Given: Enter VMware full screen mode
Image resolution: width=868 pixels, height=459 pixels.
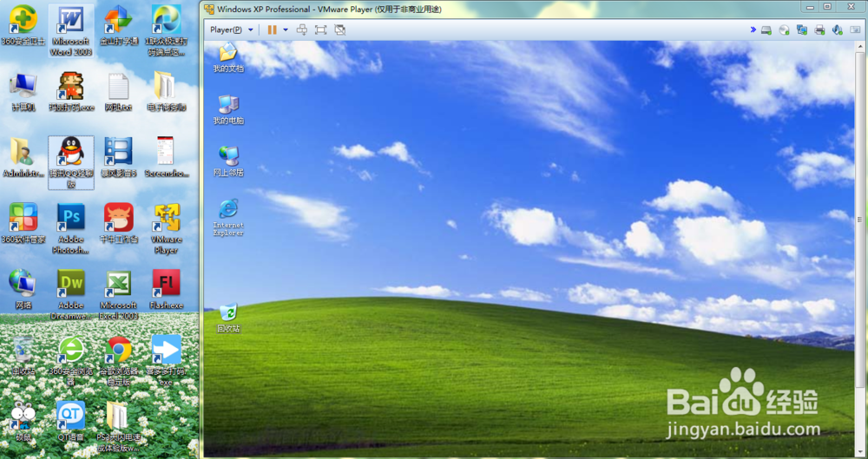Looking at the screenshot, I should point(320,30).
